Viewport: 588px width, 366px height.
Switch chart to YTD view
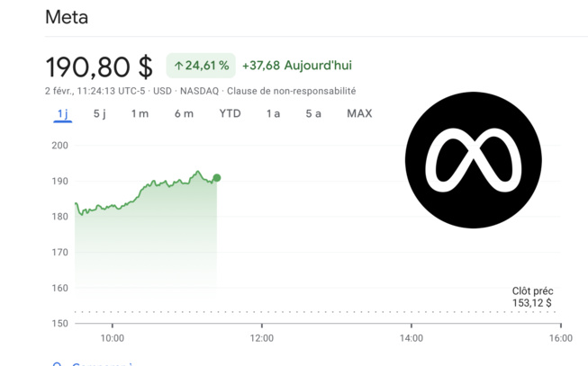pyautogui.click(x=230, y=113)
